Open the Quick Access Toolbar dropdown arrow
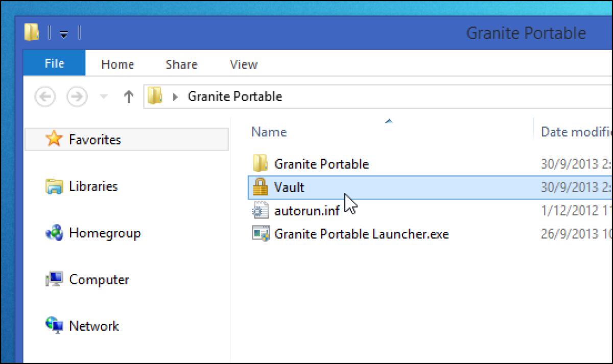 point(63,33)
